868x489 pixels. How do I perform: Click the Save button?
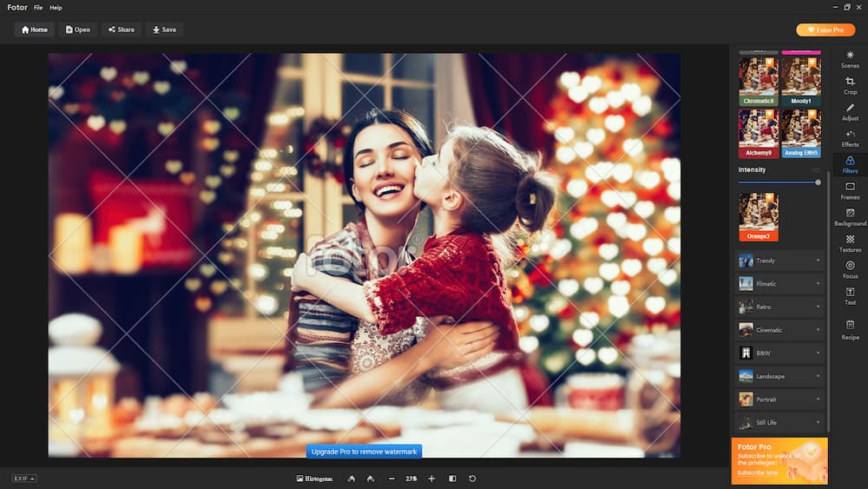point(164,30)
